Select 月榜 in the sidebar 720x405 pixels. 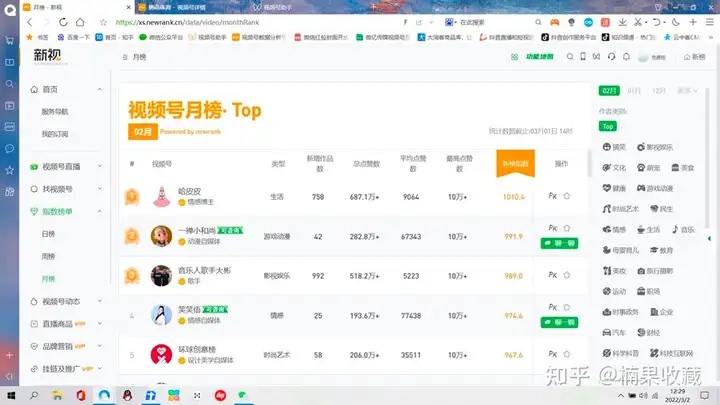[x=48, y=279]
